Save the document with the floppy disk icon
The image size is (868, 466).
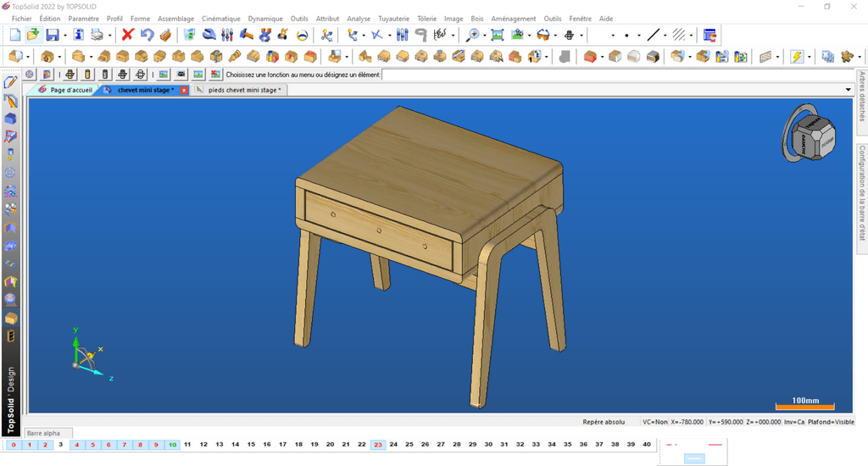[52, 35]
